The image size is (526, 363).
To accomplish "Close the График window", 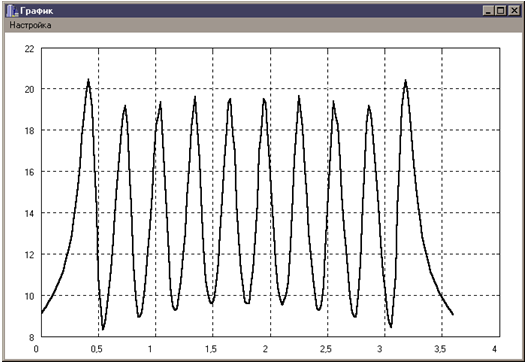I will (514, 11).
